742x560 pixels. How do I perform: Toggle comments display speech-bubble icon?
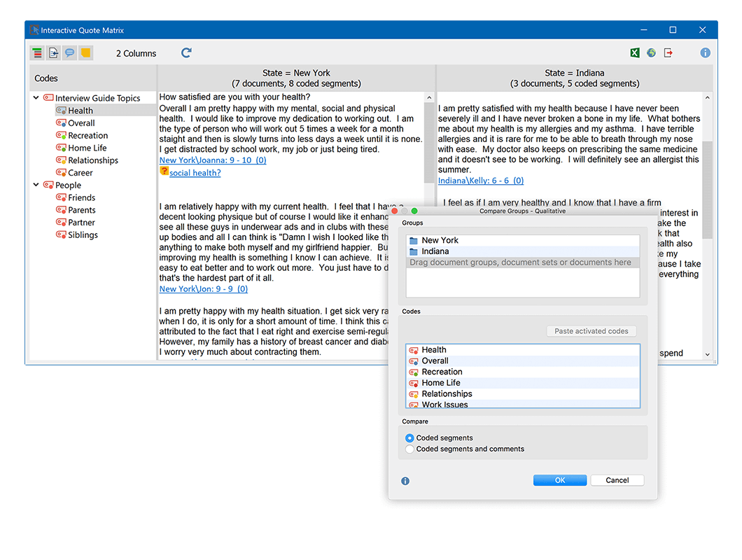click(69, 53)
